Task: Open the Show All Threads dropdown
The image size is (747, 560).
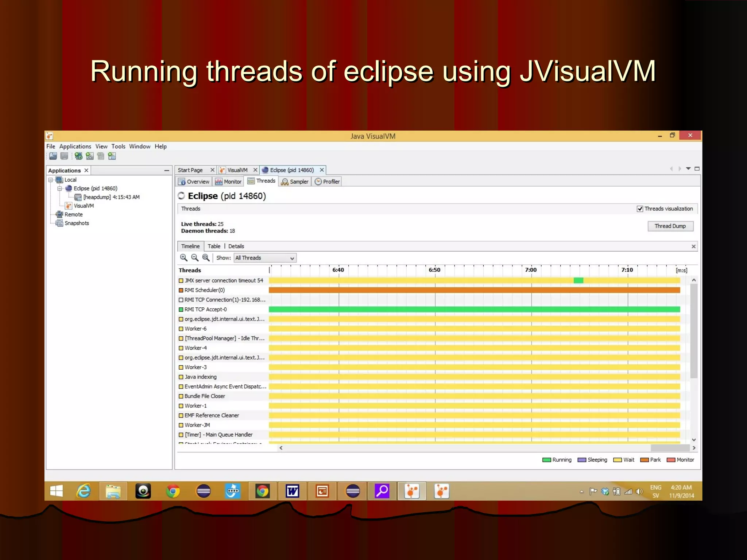Action: [x=265, y=258]
